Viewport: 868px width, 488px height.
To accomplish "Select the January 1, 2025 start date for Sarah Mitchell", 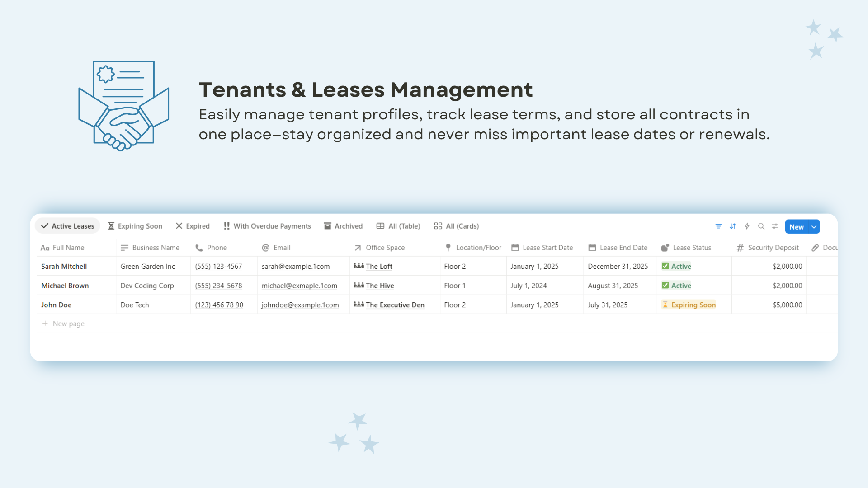I will click(534, 267).
